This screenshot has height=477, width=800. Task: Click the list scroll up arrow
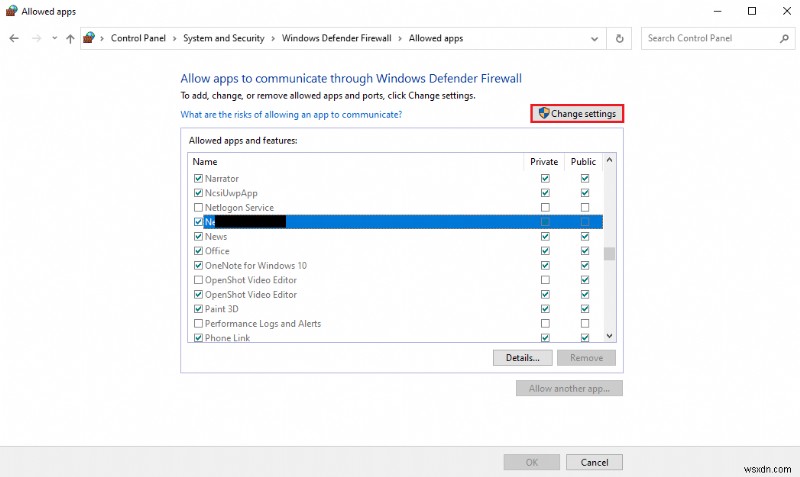[x=609, y=160]
